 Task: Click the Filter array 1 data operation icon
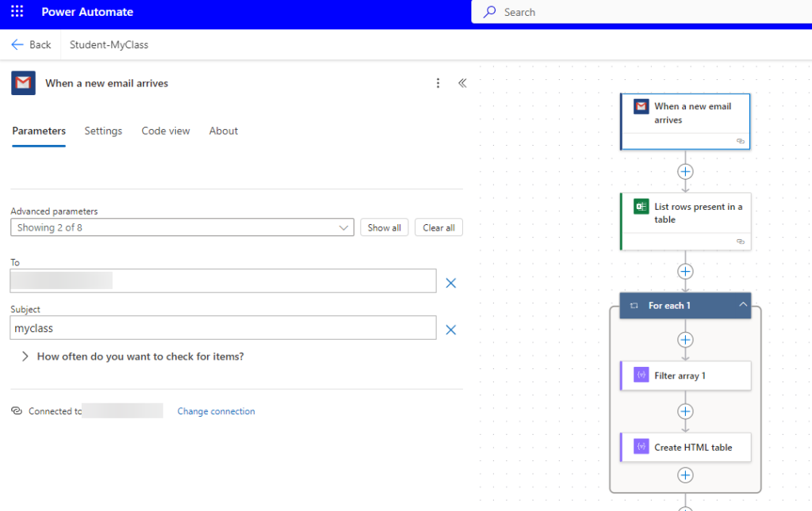tap(641, 375)
